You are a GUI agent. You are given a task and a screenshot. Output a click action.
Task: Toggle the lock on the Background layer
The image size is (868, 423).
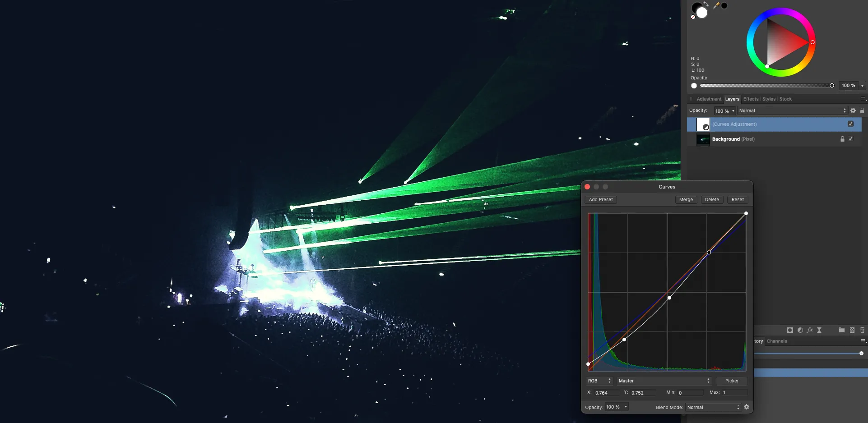point(842,139)
